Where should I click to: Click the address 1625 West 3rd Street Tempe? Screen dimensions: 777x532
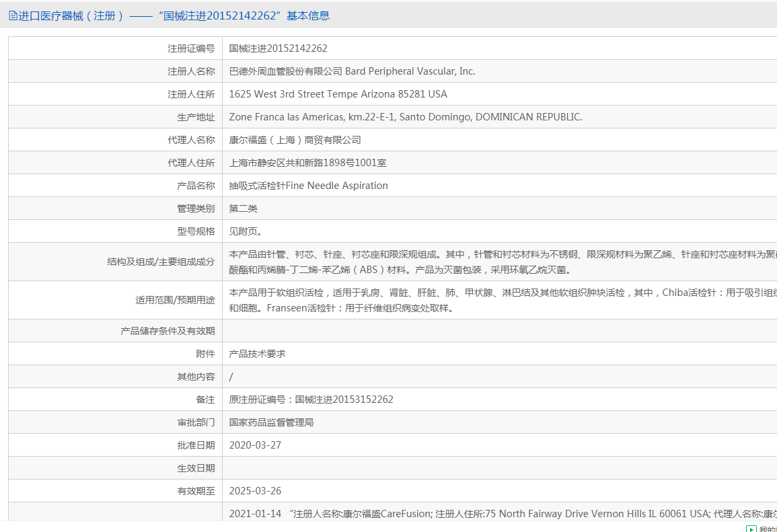(338, 94)
